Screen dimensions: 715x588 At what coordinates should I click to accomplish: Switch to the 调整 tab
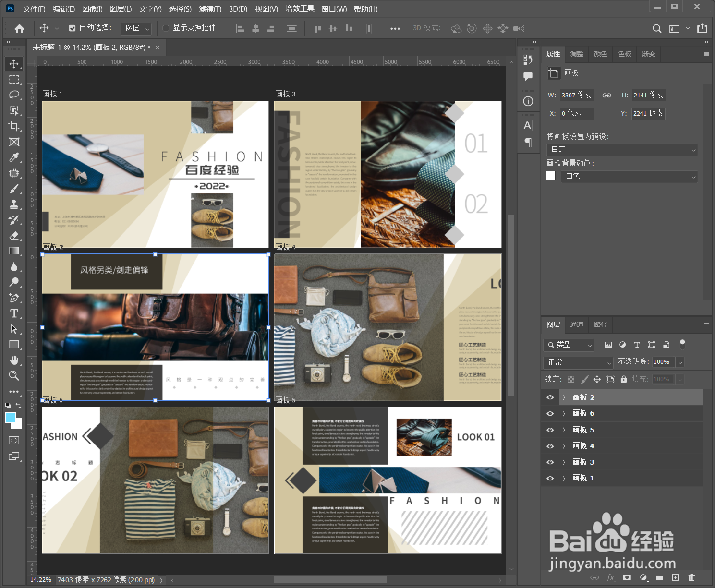tap(576, 54)
